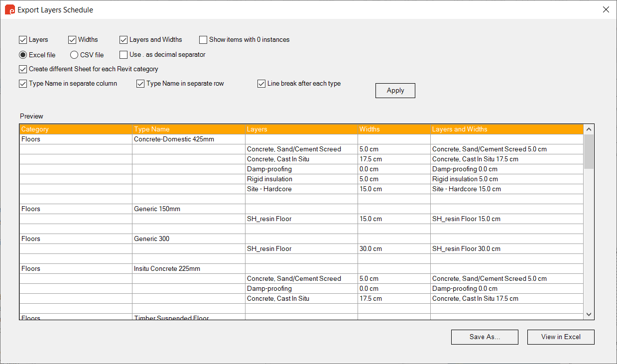The image size is (617, 364).
Task: Select the Excel file radio button
Action: 23,55
